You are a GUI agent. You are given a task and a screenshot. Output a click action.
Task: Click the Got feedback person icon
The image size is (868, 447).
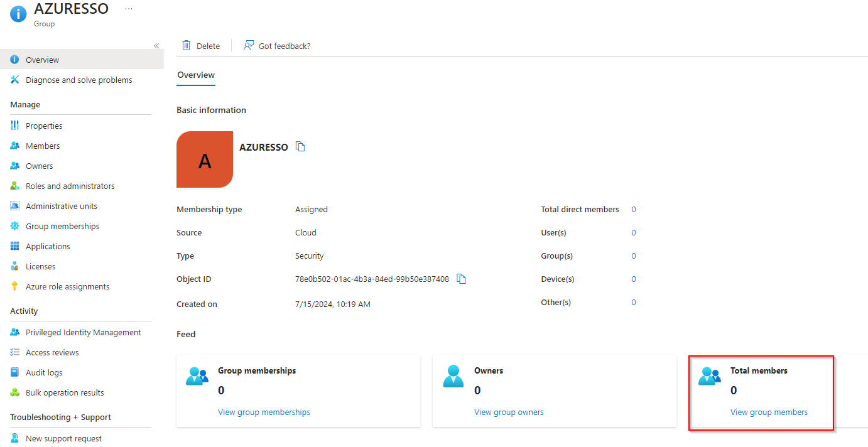(249, 45)
